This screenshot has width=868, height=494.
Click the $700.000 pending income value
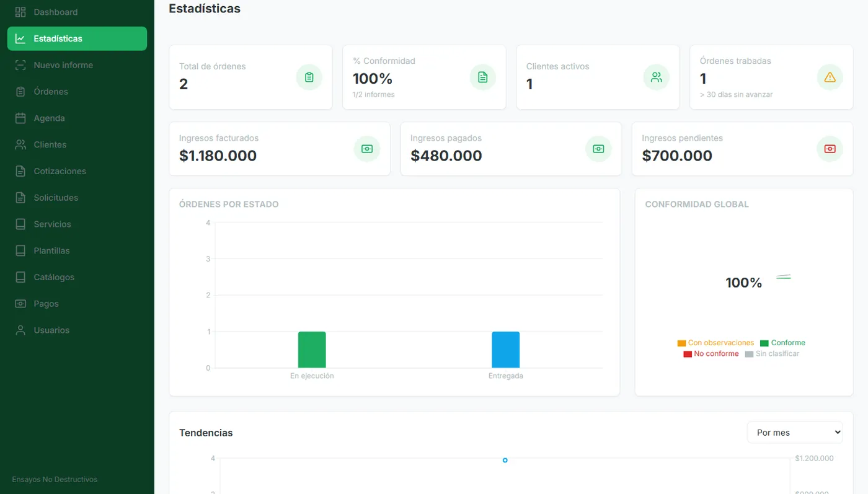pyautogui.click(x=677, y=156)
